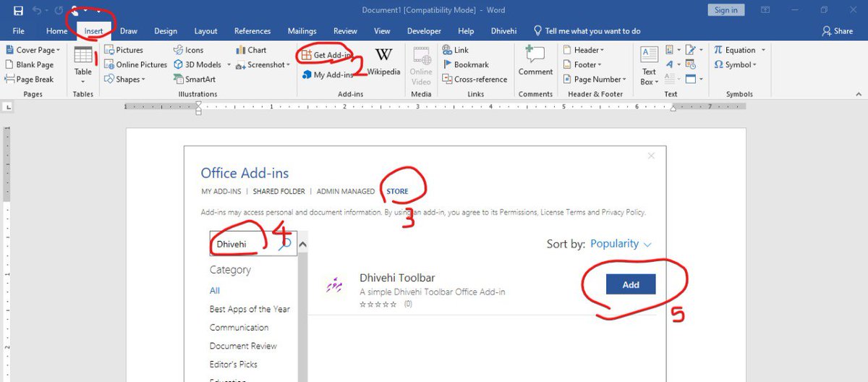Switch to the Home tab
868x382 pixels.
click(56, 31)
